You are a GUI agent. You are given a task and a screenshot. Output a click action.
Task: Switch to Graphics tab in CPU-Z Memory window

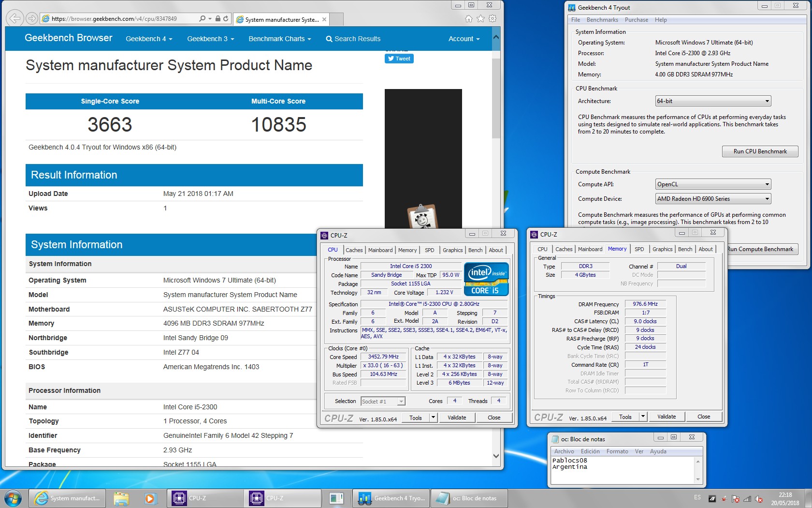(x=662, y=249)
